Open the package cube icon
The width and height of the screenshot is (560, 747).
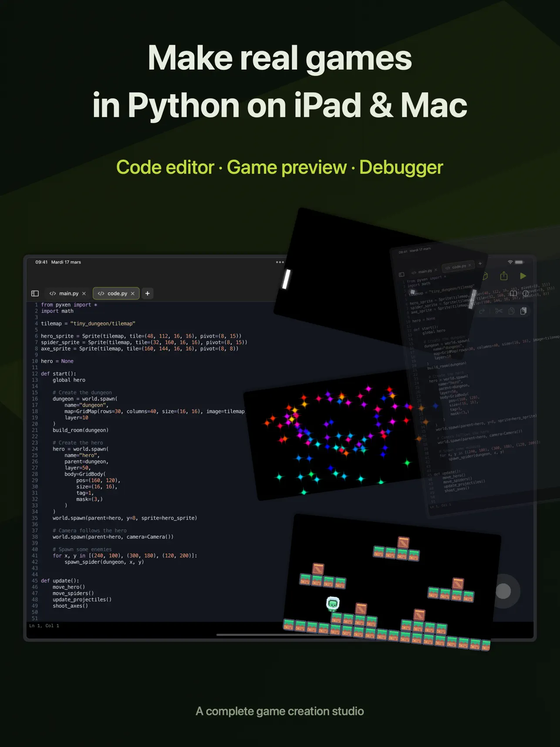click(x=485, y=276)
